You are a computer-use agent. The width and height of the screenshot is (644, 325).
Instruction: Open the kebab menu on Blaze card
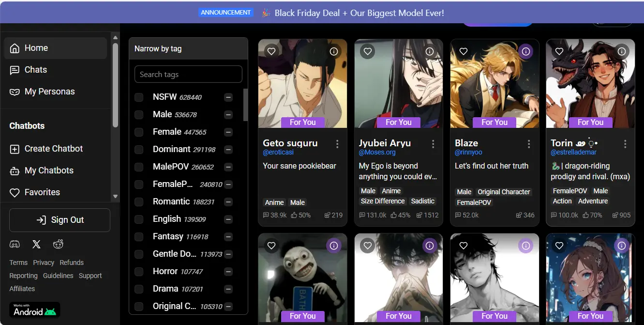pyautogui.click(x=529, y=144)
